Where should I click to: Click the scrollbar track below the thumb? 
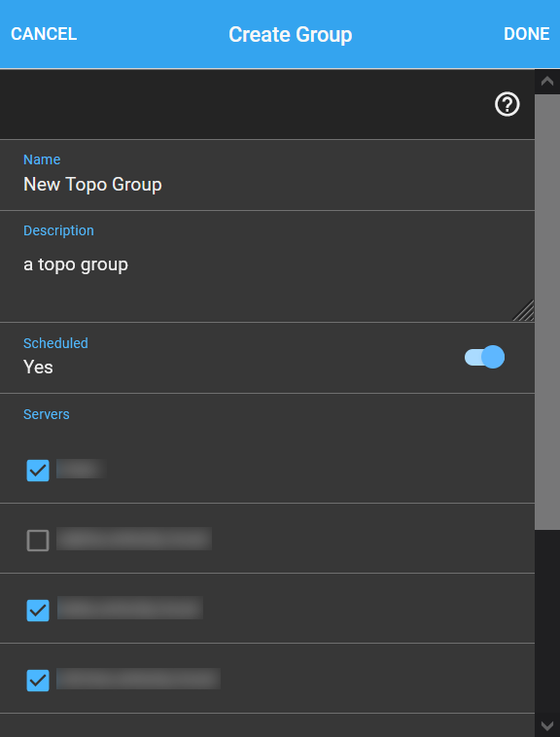point(547,620)
